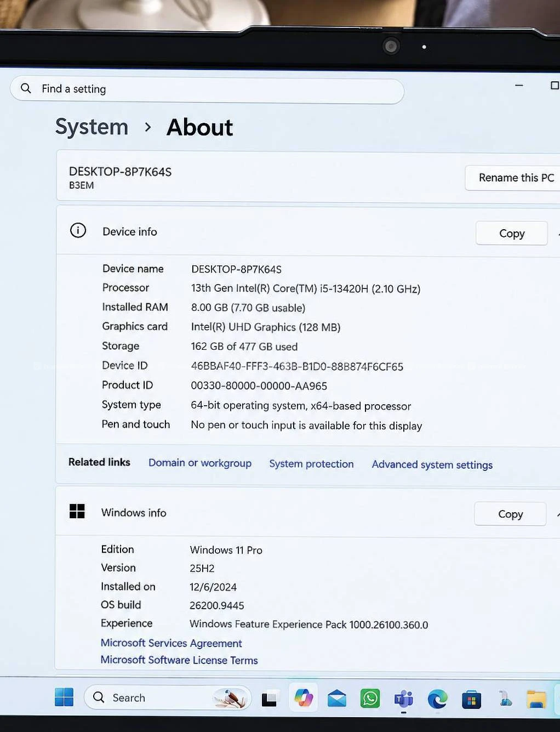The image size is (560, 732).
Task: Click the processor value 13th Gen Intel Core
Action: 306,288
